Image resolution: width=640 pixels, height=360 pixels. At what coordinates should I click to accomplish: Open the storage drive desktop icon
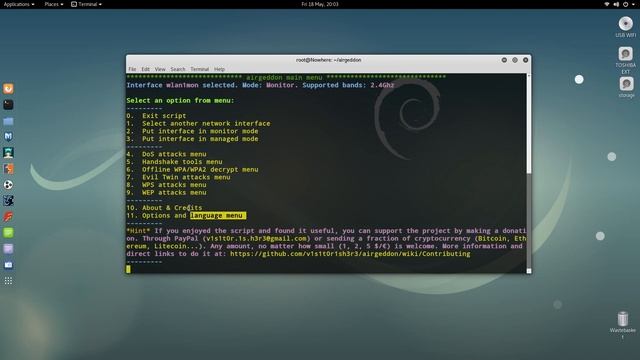[626, 87]
